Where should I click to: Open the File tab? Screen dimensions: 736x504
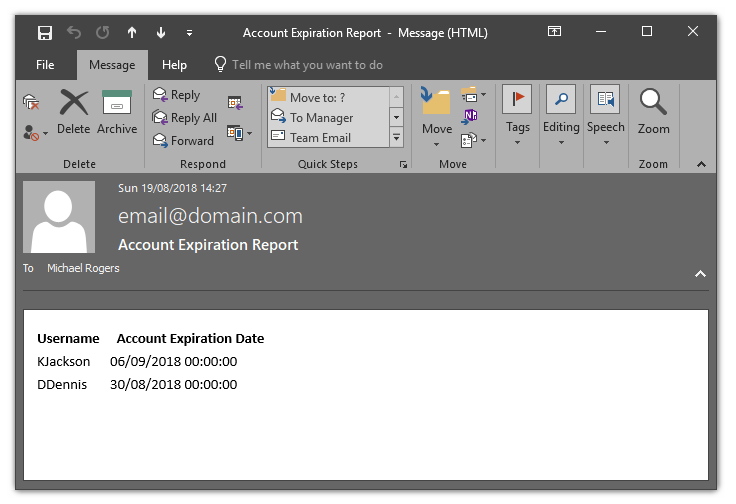(45, 65)
